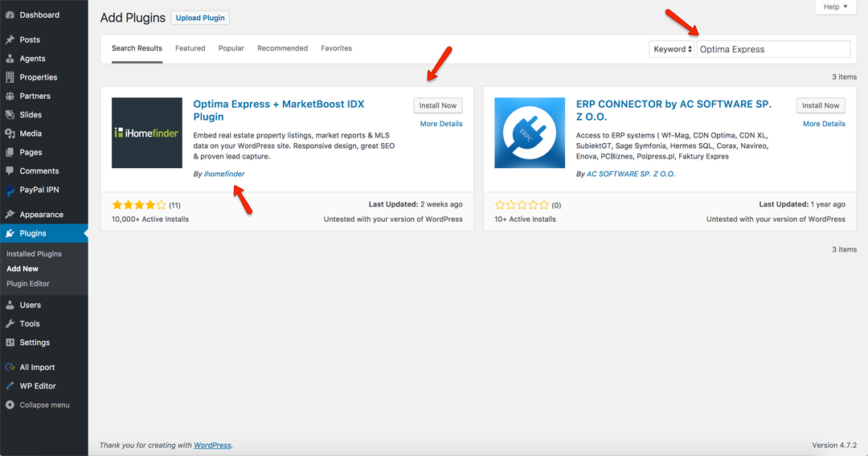Open More Details for ERP CONNECTOR

click(x=825, y=124)
